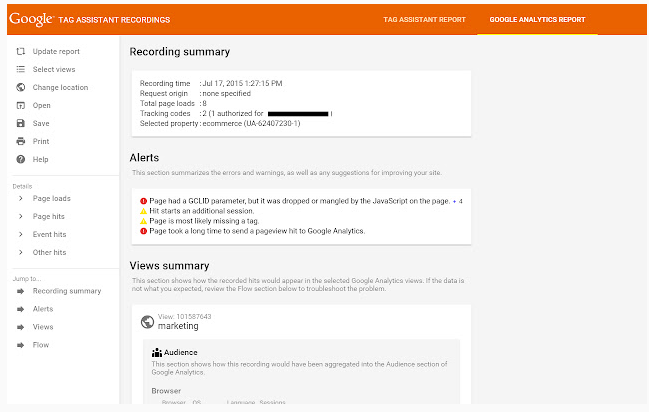Viewport: 649px width, 412px height.
Task: Expand the Page loads section
Action: (21, 198)
